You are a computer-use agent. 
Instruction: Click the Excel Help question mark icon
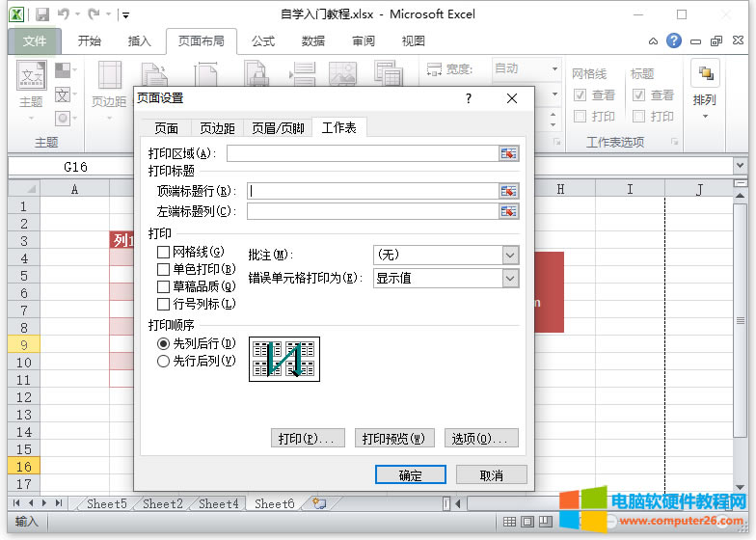[x=674, y=40]
